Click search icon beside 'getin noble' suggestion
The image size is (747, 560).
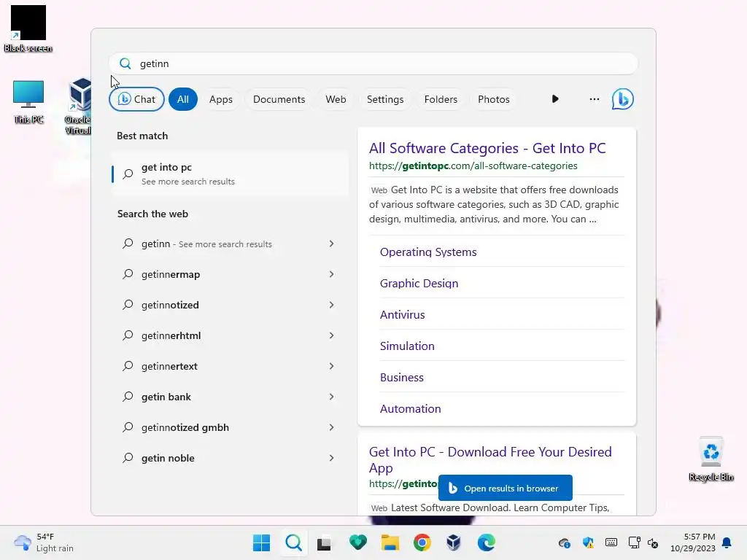(x=128, y=458)
